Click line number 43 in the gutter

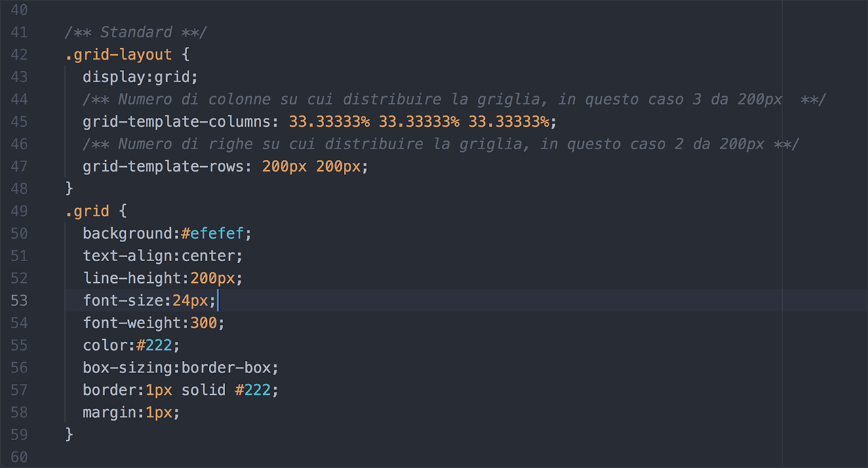(x=20, y=77)
